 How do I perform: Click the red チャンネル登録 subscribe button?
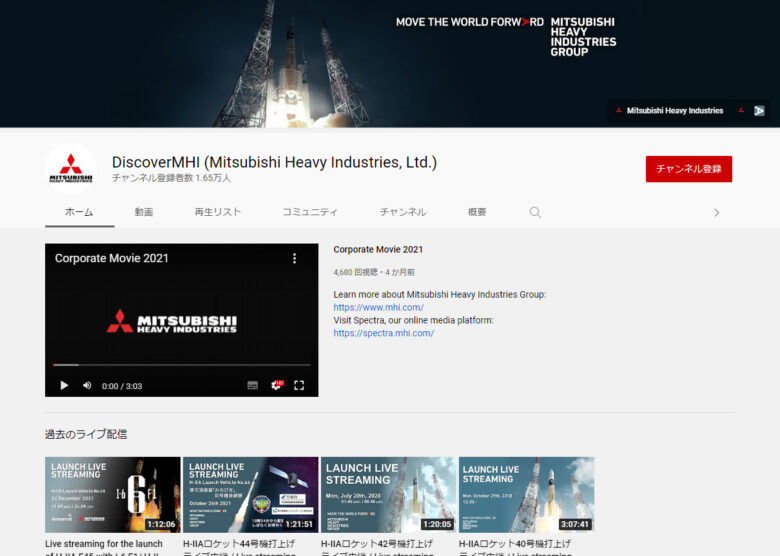[x=689, y=169]
